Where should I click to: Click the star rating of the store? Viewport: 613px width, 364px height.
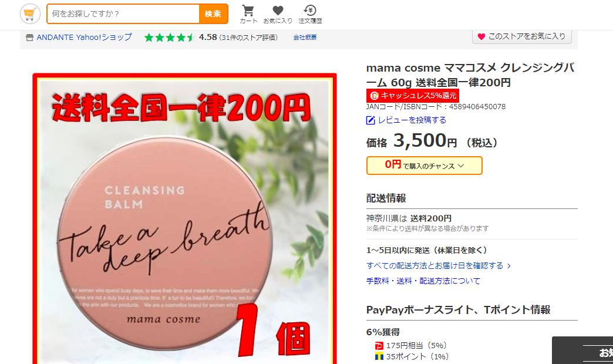pos(169,38)
